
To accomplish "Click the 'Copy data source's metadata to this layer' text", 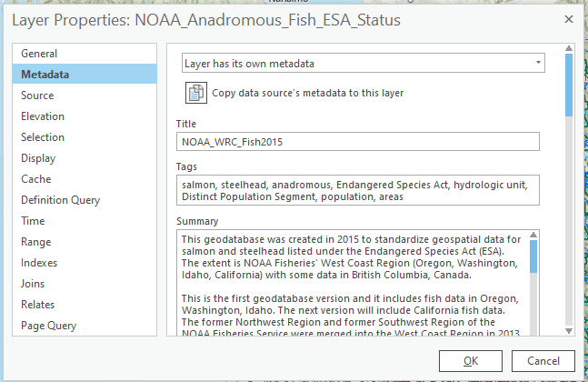I will coord(307,93).
